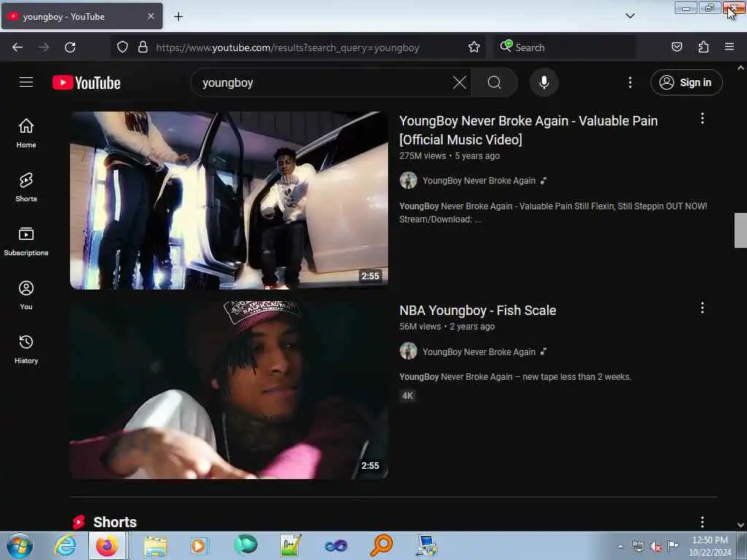Open Internet Explorer from the taskbar
747x560 pixels.
[x=65, y=545]
